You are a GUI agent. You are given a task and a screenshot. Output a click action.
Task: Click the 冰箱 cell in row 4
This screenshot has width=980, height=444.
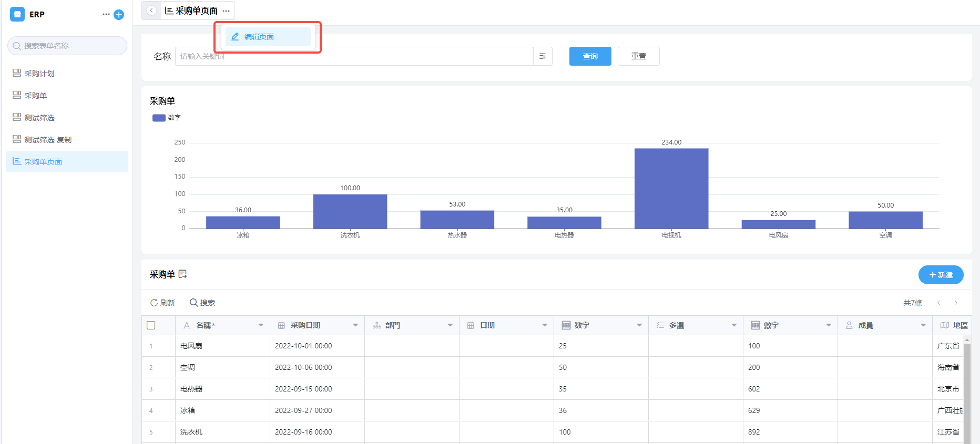point(222,410)
